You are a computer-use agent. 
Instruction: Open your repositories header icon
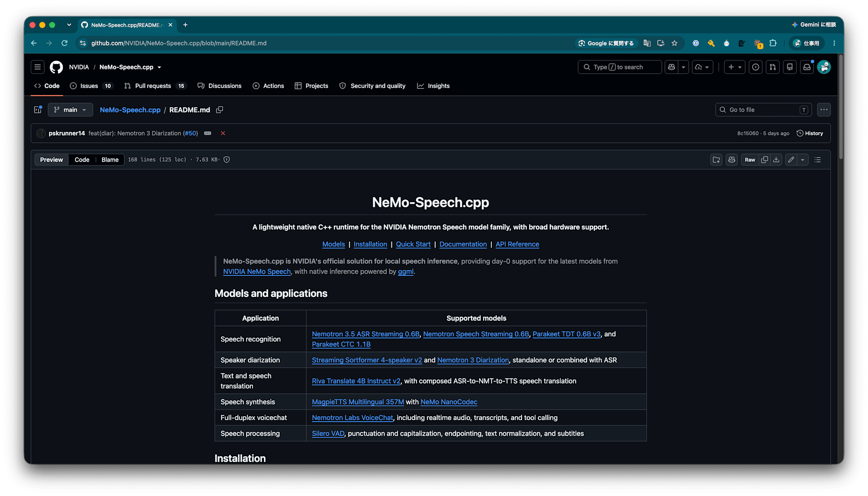click(790, 67)
